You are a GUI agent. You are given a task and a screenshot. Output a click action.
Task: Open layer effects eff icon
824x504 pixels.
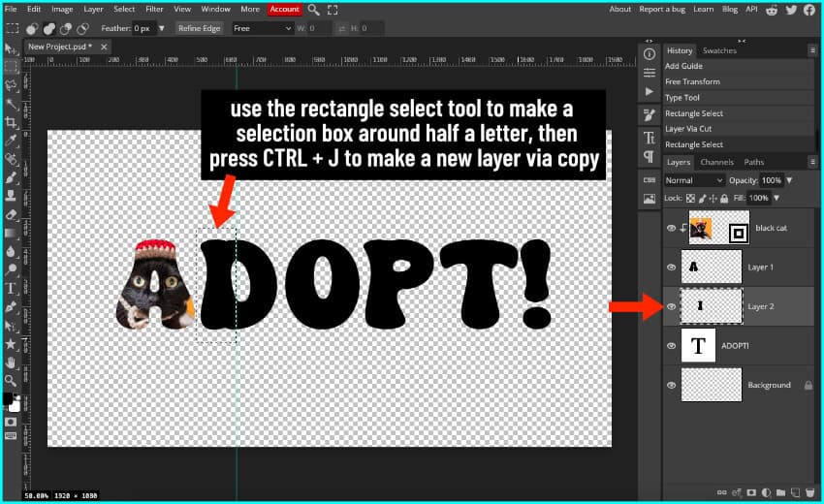click(x=736, y=492)
